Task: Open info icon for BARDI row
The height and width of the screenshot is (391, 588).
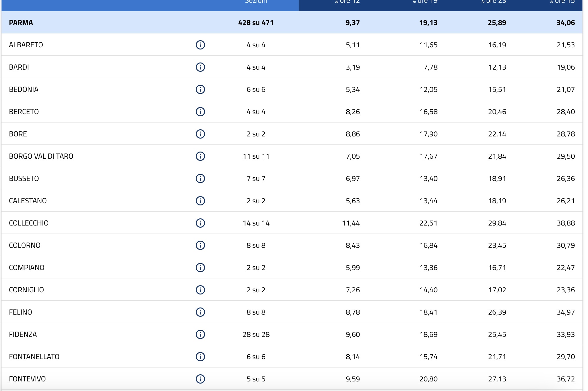Action: pyautogui.click(x=200, y=67)
